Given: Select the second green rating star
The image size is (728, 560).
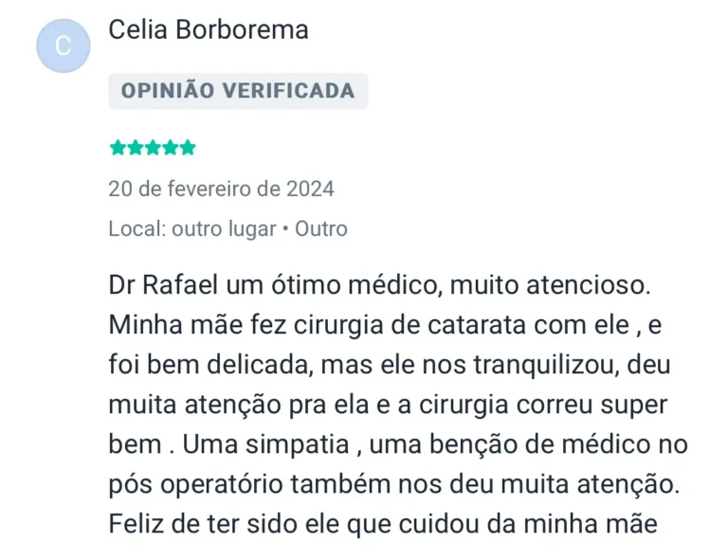Looking at the screenshot, I should 136,148.
